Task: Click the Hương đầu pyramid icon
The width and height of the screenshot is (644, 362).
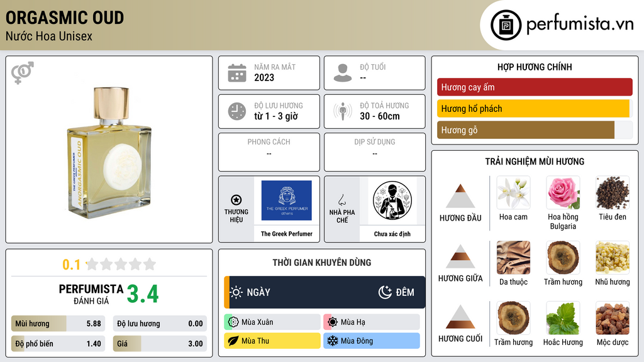Action: 460,196
